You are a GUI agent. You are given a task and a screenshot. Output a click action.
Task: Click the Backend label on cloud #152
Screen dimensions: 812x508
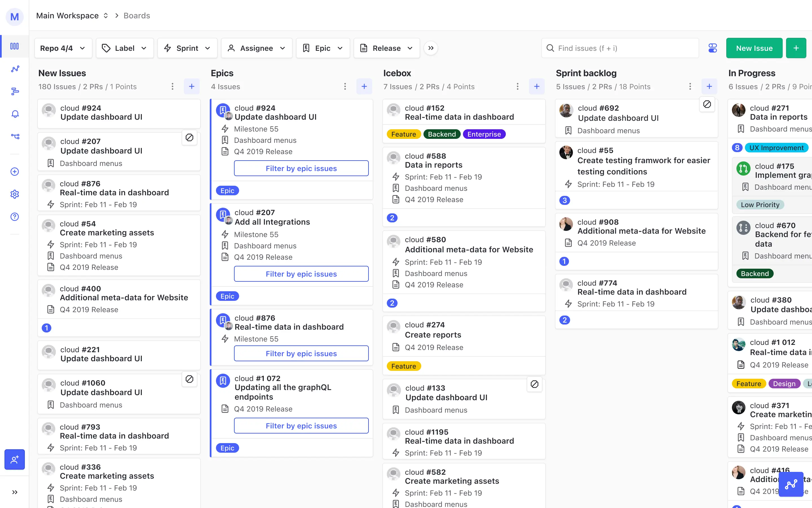pyautogui.click(x=442, y=134)
